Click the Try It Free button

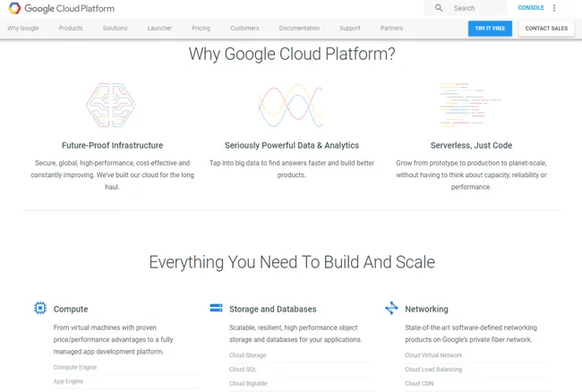pyautogui.click(x=490, y=29)
